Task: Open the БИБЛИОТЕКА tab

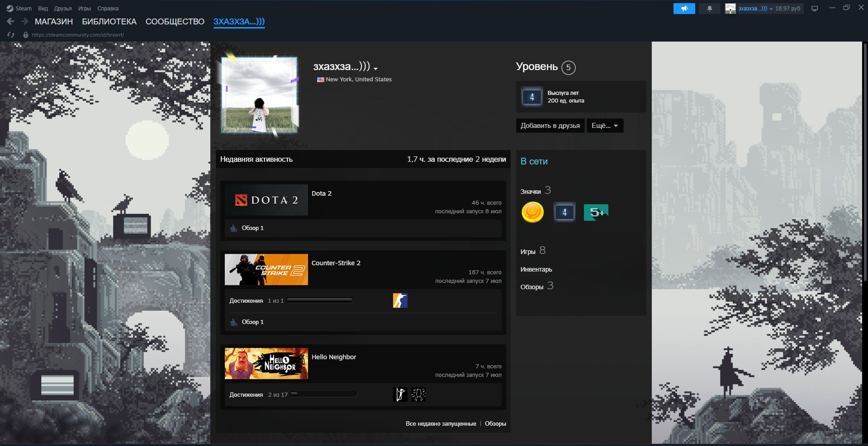Action: [x=109, y=22]
